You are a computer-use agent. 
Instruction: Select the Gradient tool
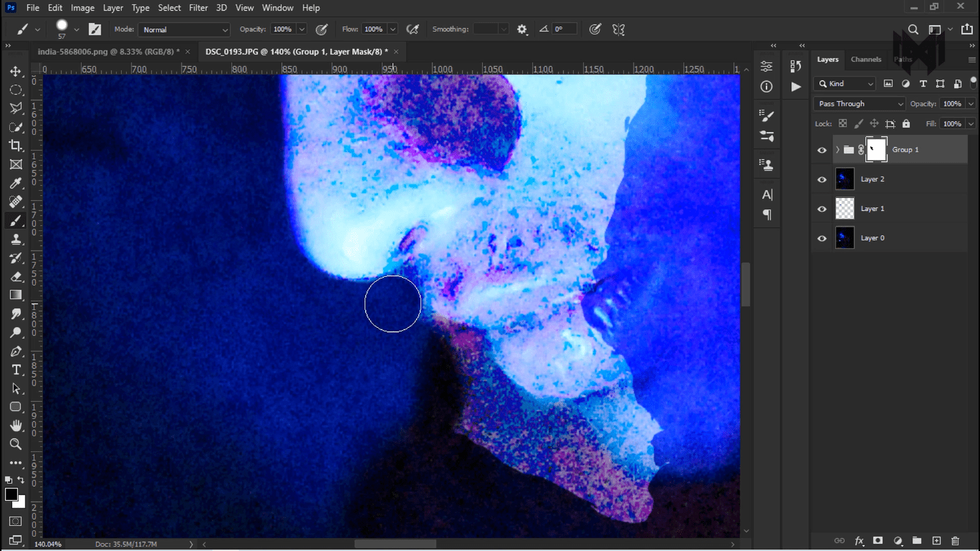(x=15, y=296)
